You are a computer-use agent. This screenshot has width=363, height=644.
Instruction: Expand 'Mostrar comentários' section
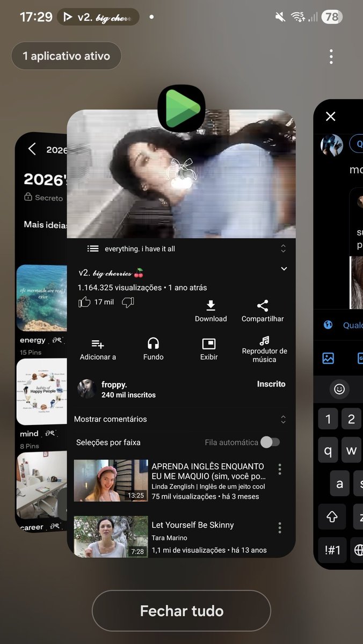tap(284, 419)
